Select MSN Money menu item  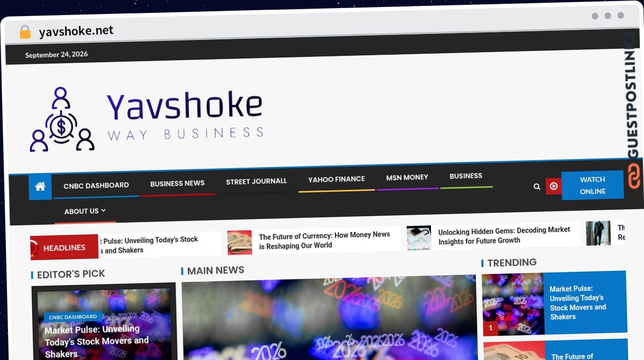[x=407, y=177]
